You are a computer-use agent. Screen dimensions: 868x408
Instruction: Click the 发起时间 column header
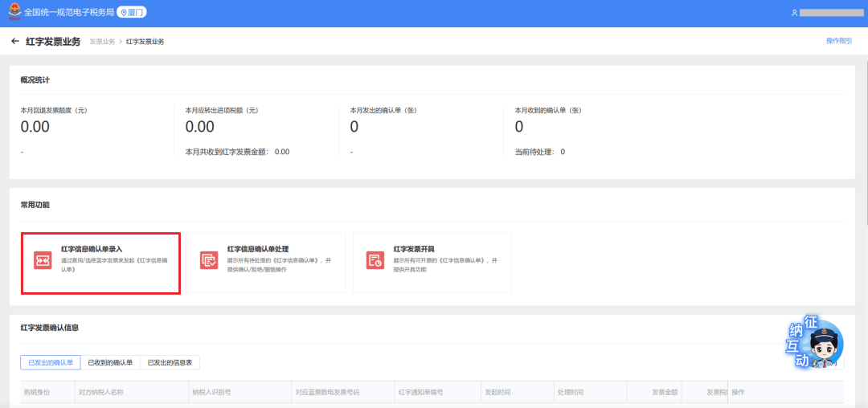point(496,392)
